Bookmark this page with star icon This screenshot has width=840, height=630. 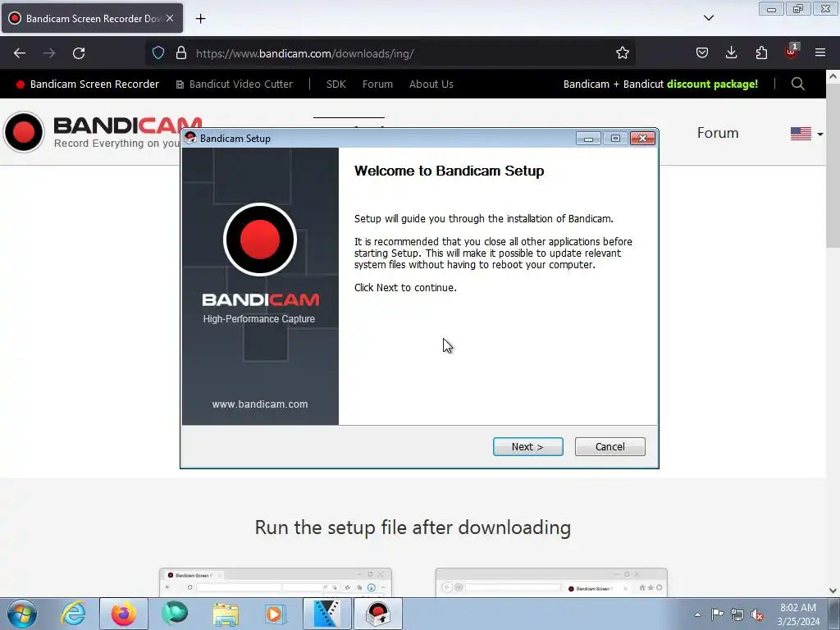[x=622, y=53]
